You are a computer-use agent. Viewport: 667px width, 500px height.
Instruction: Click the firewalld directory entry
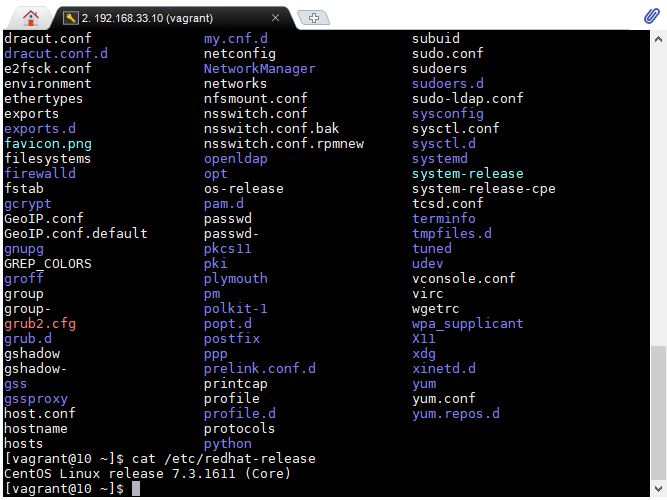pos(40,174)
